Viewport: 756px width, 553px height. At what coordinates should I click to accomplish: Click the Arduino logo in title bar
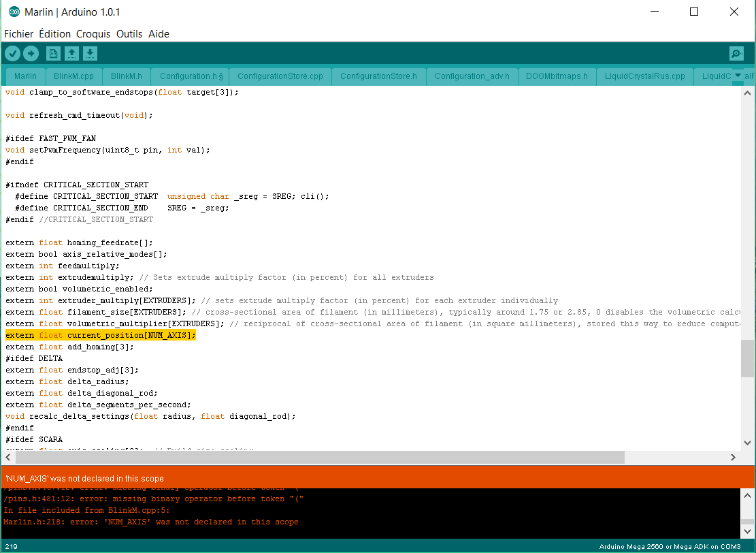coord(14,12)
